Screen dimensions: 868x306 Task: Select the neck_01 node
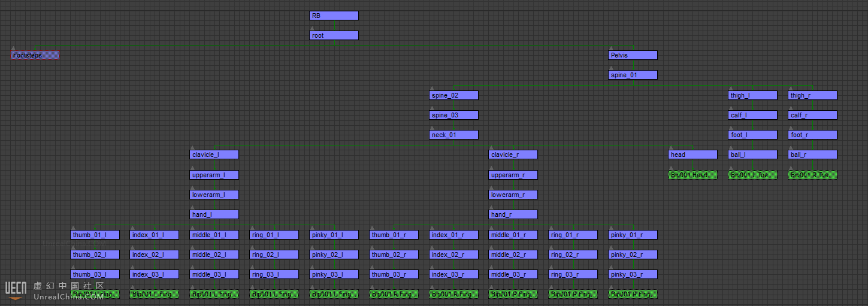(x=453, y=135)
